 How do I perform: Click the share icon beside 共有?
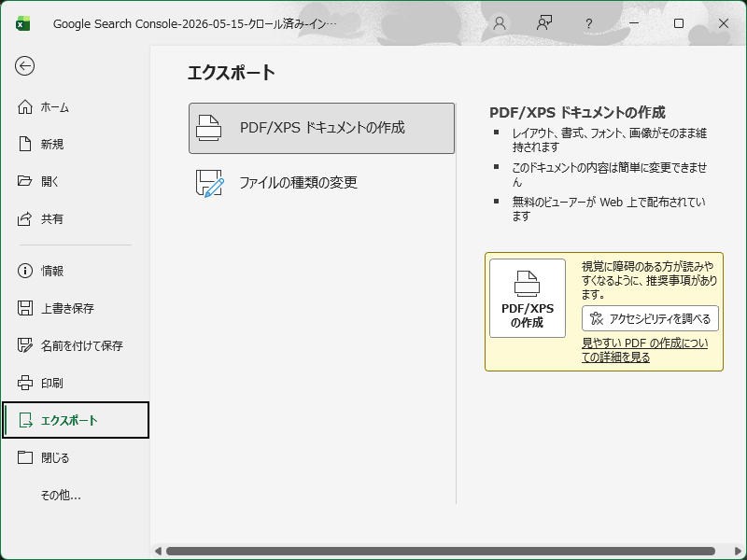[25, 218]
